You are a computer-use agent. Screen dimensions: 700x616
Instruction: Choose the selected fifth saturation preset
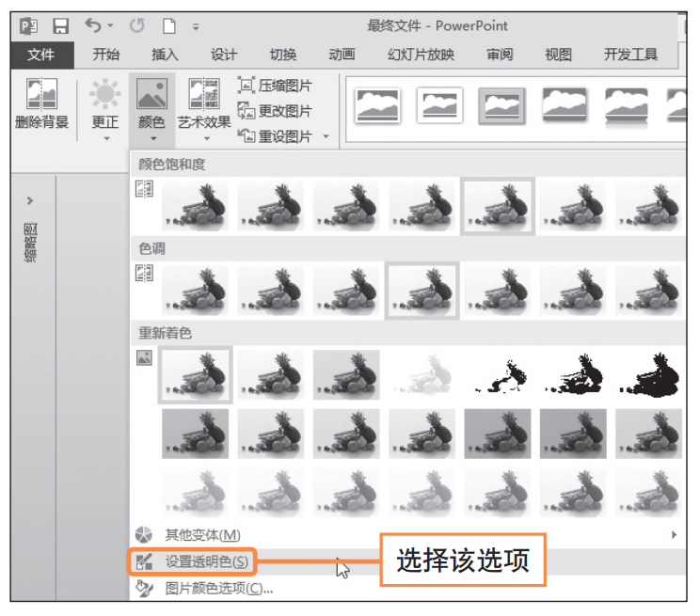(498, 206)
